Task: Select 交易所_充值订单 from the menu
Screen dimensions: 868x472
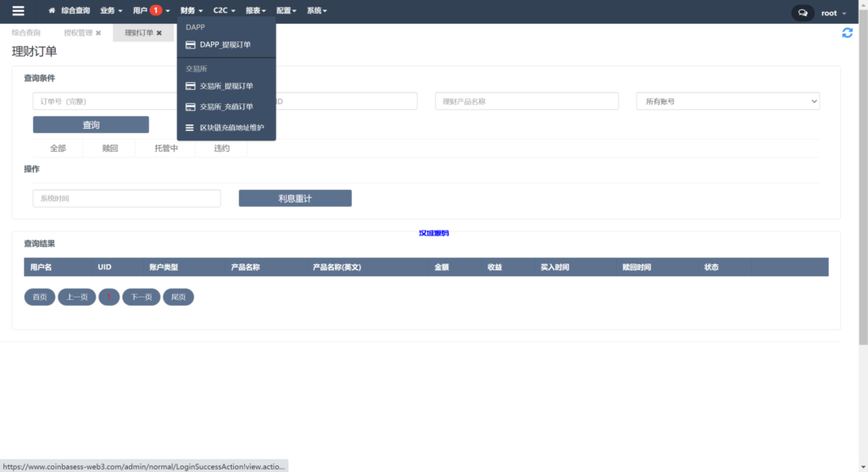Action: 225,107
